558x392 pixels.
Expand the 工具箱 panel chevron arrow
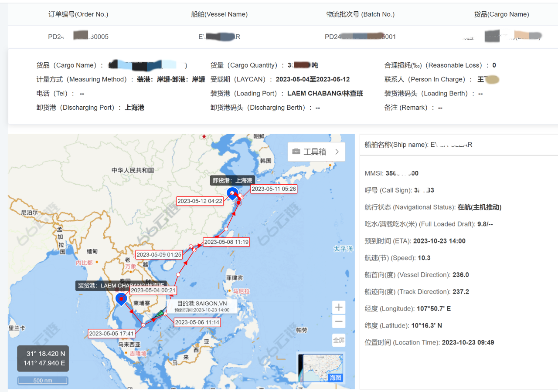coord(337,152)
